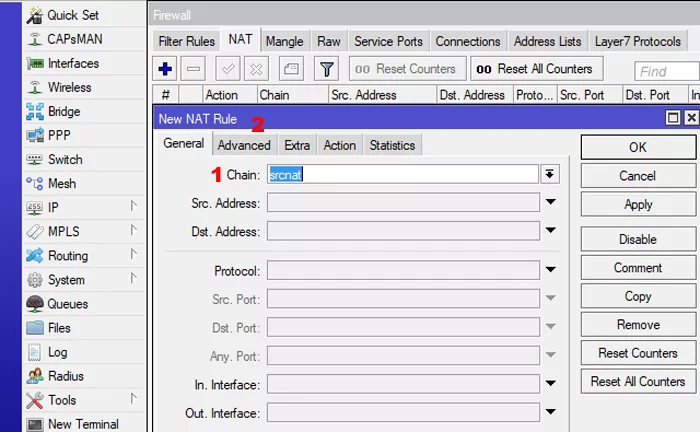This screenshot has width=700, height=432.
Task: Switch to Connections tab
Action: [468, 42]
